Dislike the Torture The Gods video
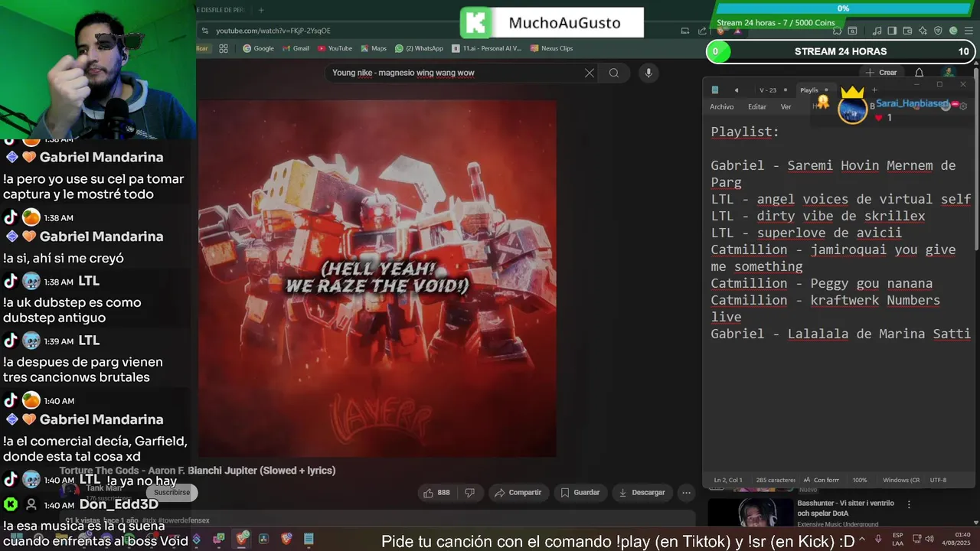This screenshot has width=980, height=551. (x=470, y=492)
